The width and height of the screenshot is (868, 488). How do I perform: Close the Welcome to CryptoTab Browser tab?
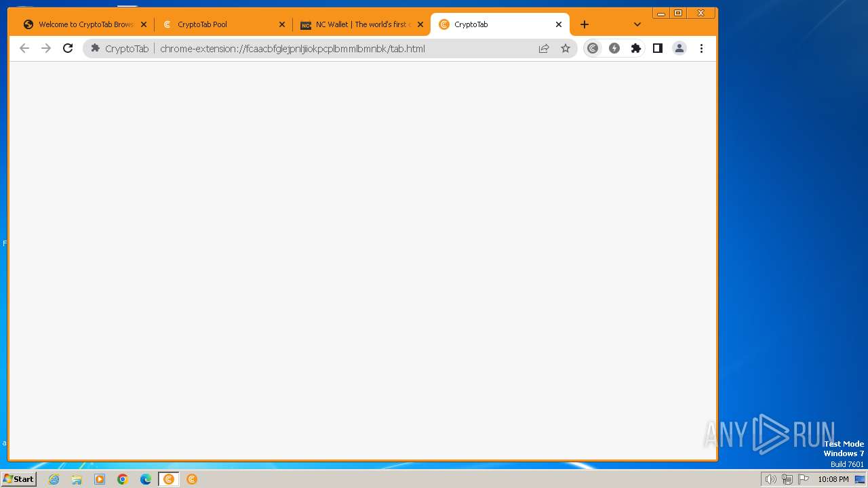pos(144,24)
